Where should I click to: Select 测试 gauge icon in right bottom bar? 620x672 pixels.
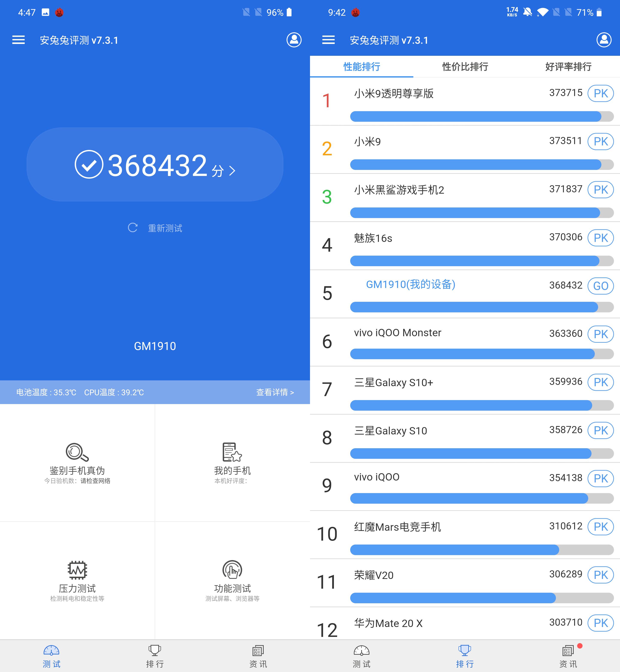click(x=361, y=650)
